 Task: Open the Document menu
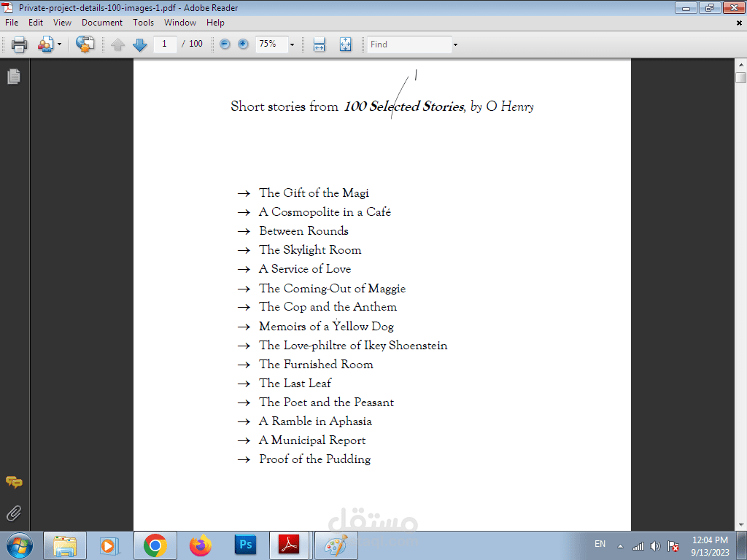click(x=102, y=23)
